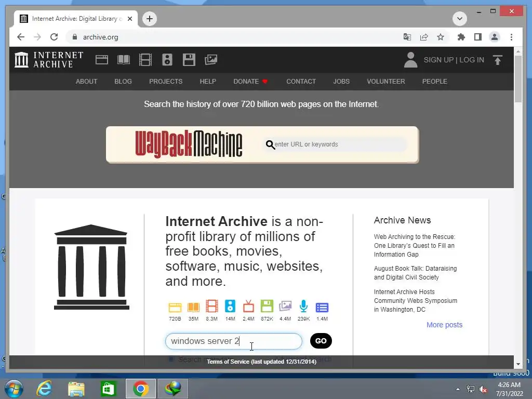This screenshot has width=532, height=399.
Task: Open the Windows Store taskbar icon
Action: 108,389
